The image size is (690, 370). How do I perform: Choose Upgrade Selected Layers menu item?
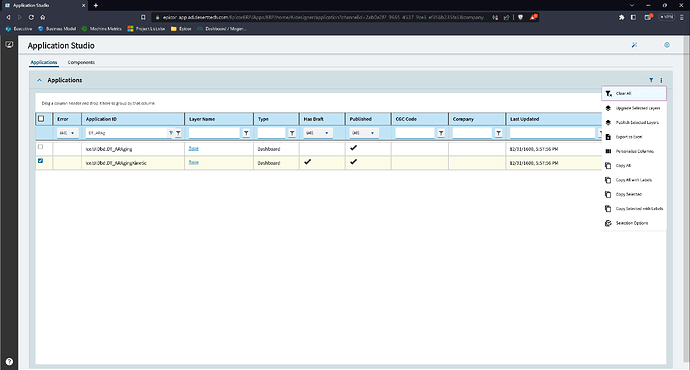tap(634, 108)
